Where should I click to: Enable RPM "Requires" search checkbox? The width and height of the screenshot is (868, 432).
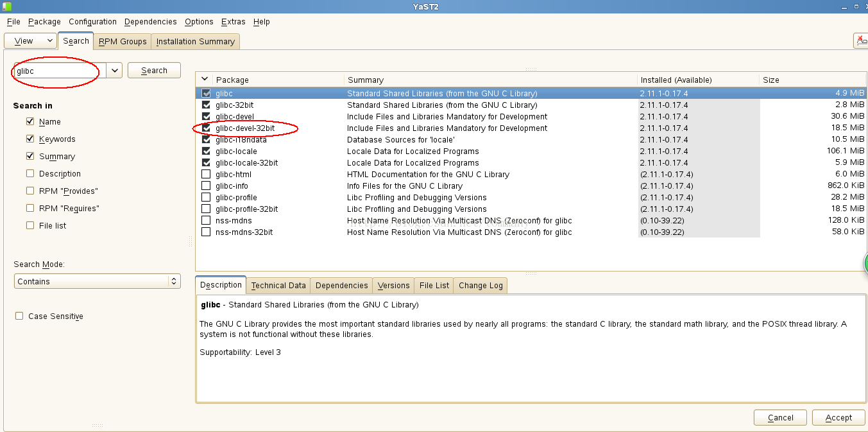(30, 208)
